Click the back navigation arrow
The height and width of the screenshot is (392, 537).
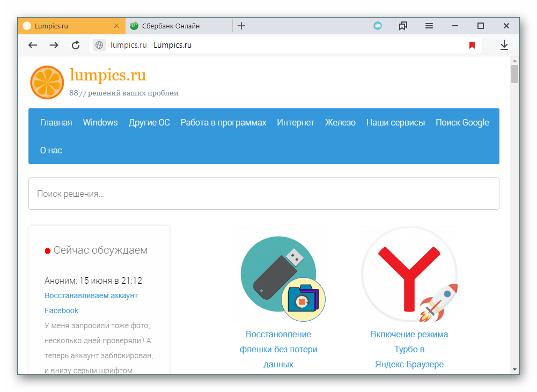[x=33, y=46]
